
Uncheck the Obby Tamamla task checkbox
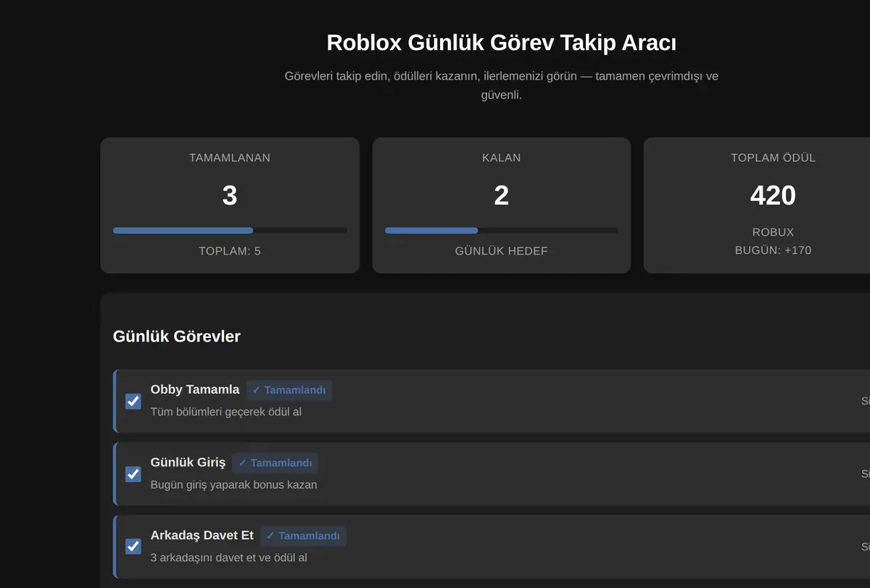pos(133,401)
